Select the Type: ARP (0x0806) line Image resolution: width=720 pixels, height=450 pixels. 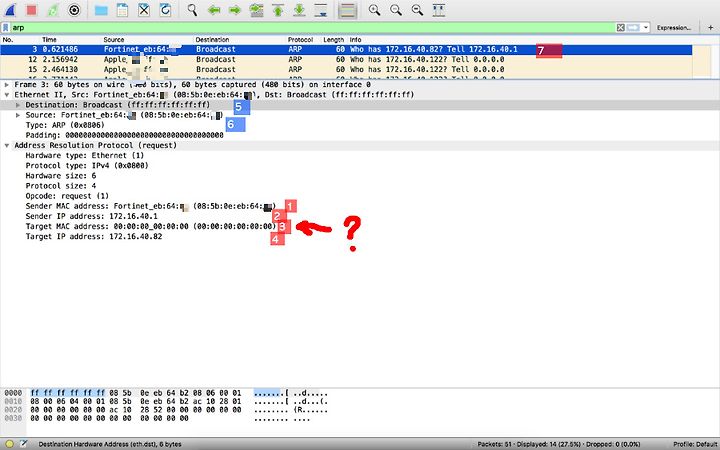[x=65, y=125]
